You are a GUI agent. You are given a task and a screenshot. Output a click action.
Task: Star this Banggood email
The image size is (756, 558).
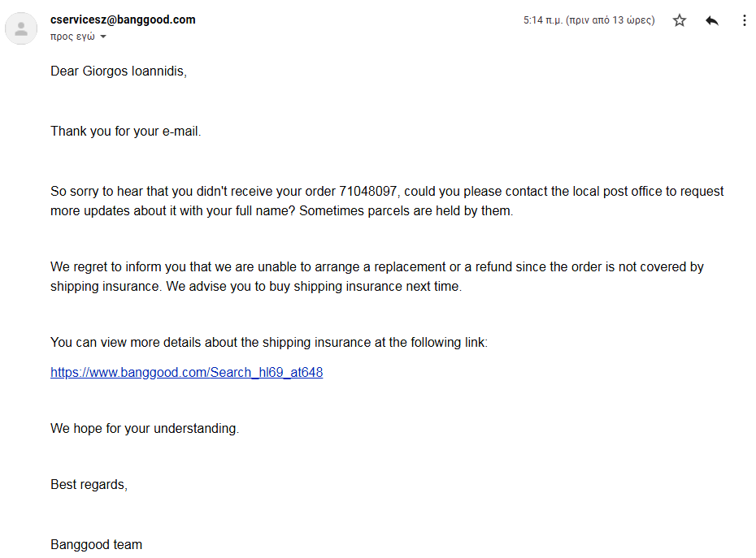680,20
